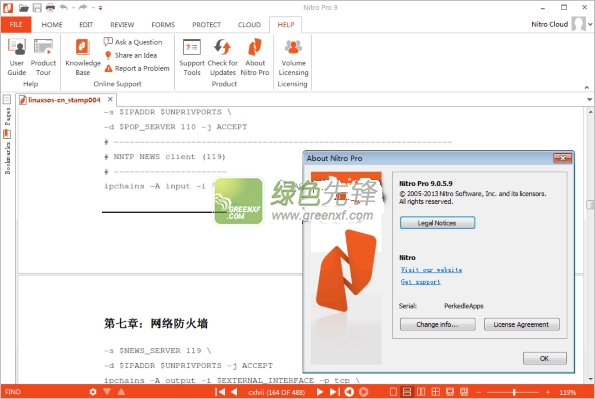This screenshot has width=595, height=399.
Task: Start the Product Tour
Action: tap(43, 57)
